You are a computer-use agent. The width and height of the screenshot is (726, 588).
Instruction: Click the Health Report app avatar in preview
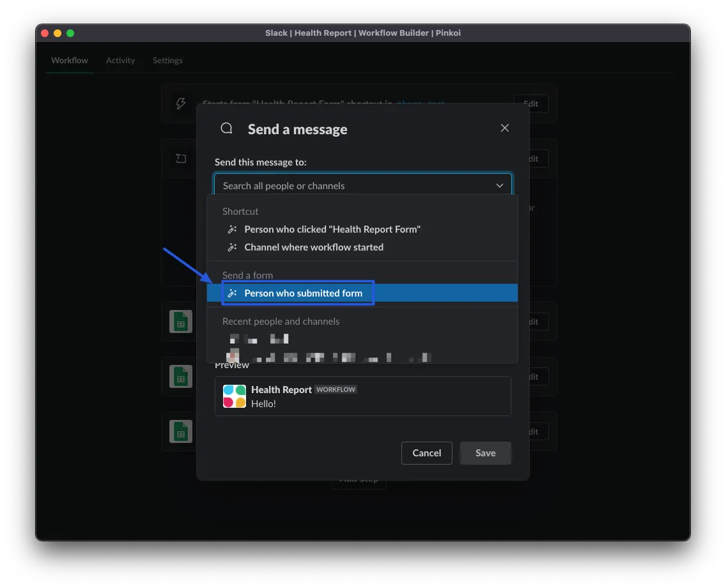235,396
